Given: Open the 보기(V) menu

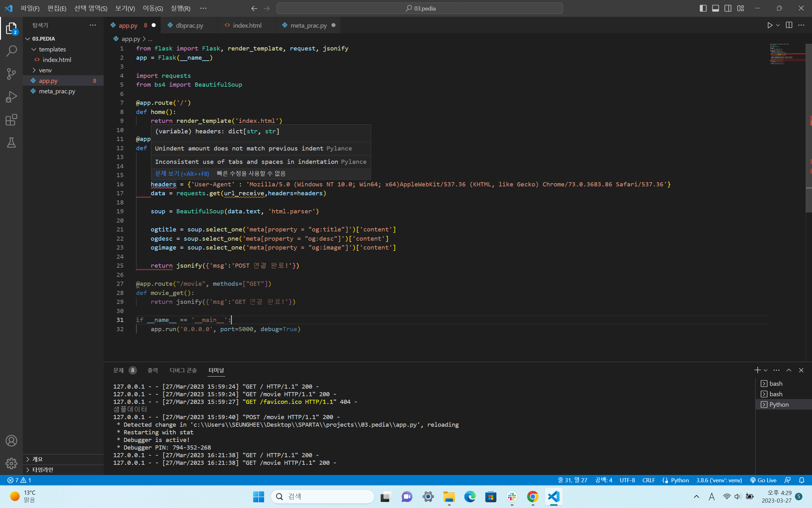Looking at the screenshot, I should [x=125, y=8].
